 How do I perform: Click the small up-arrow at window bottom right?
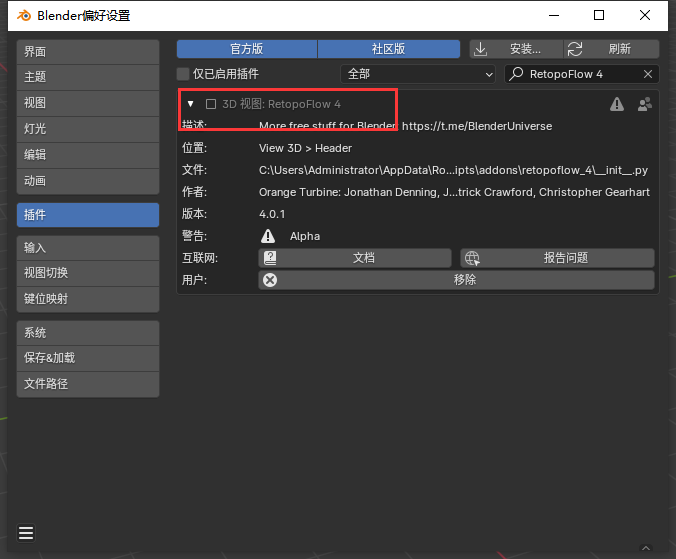(x=646, y=548)
